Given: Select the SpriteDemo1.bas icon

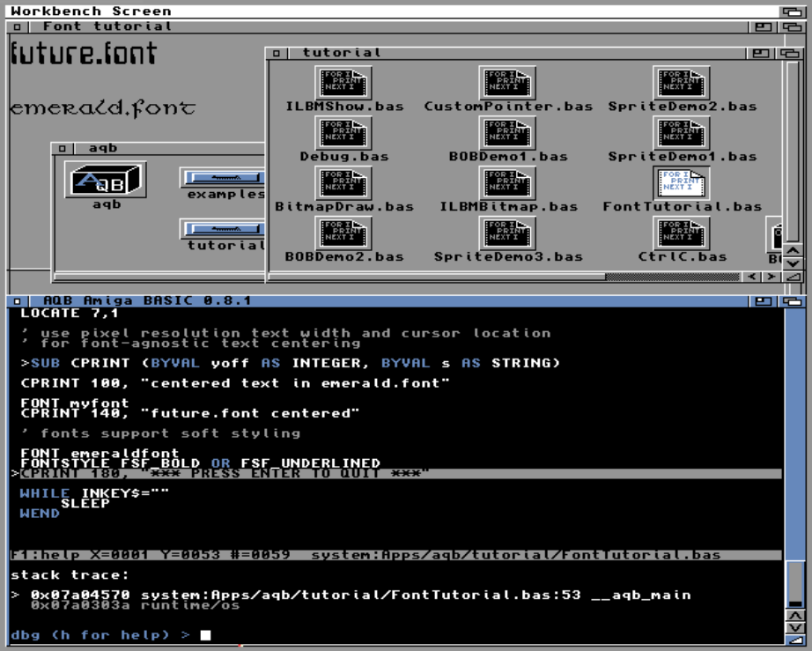Looking at the screenshot, I should coord(681,133).
